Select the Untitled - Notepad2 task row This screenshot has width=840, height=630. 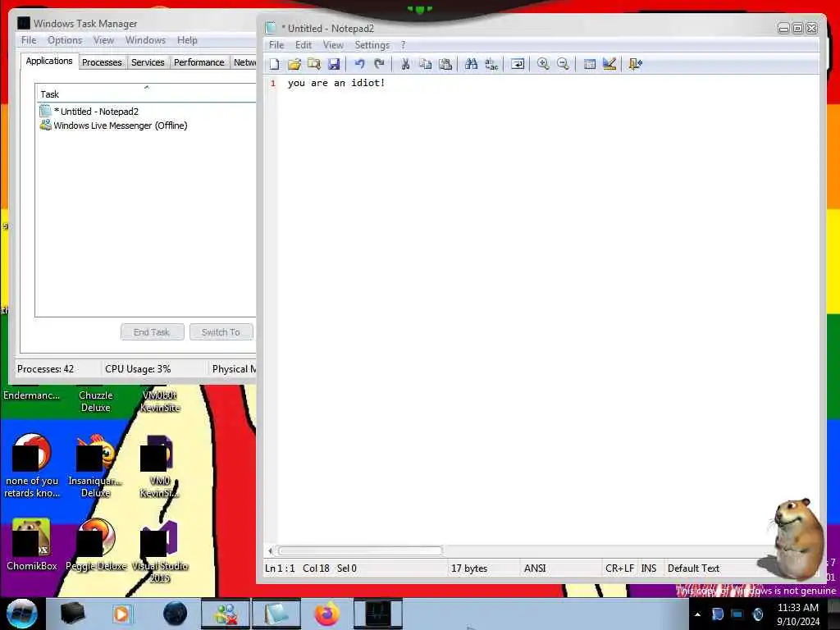click(146, 112)
